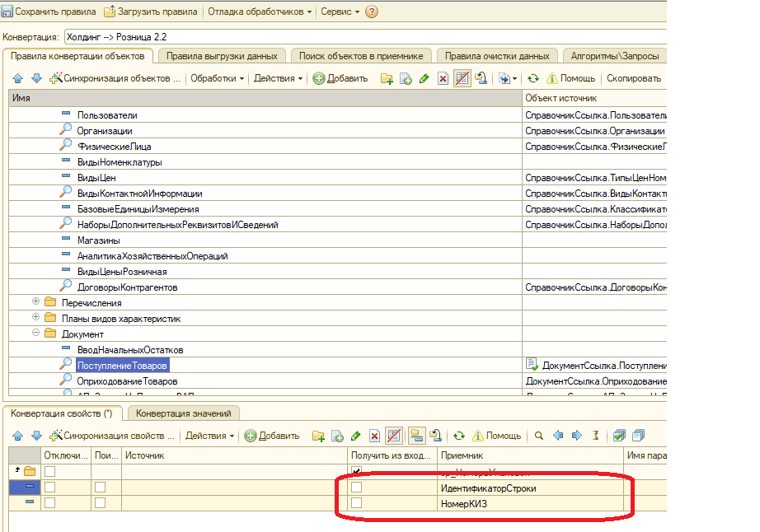This screenshot has height=532, width=760.
Task: Open dropdown arrow next to the export icon
Action: click(x=514, y=79)
